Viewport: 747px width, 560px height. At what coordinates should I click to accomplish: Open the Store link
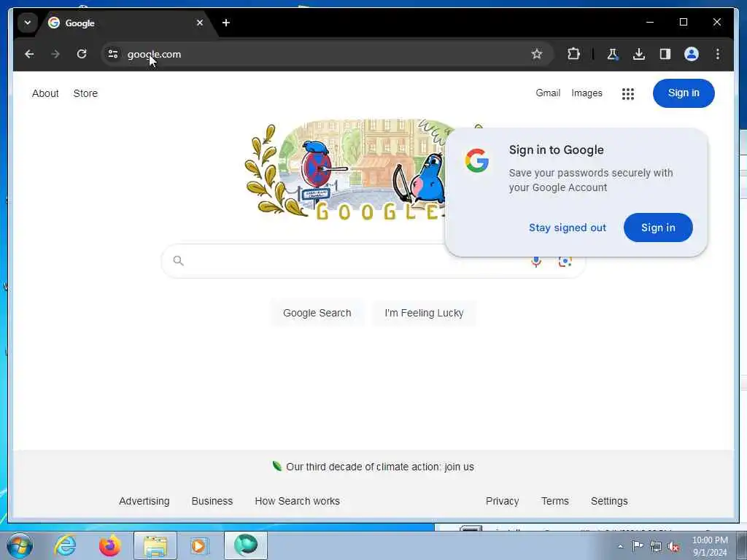pyautogui.click(x=85, y=93)
